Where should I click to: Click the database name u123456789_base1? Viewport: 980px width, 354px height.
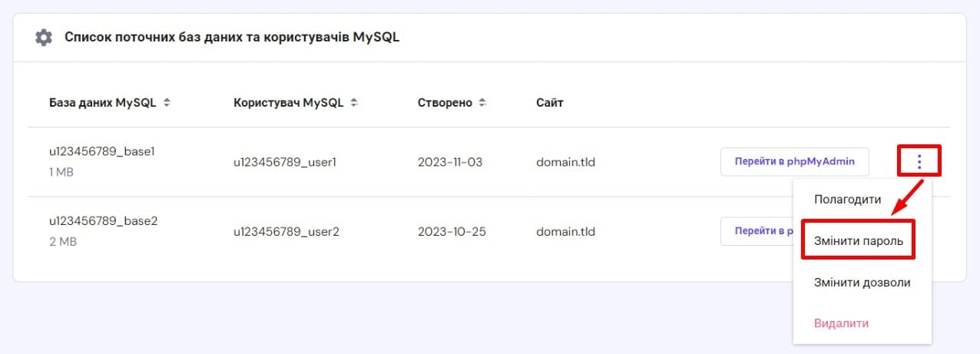pos(102,152)
